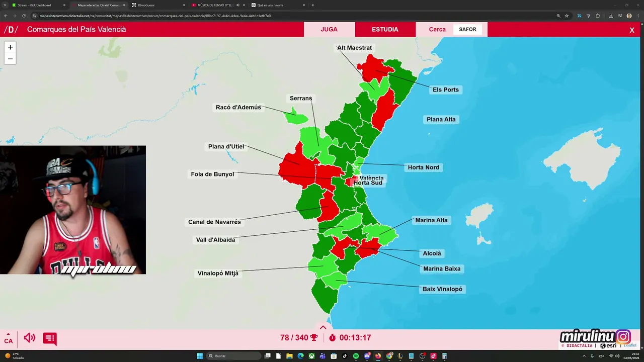Click the Alt Maestrat map label
Viewport: 644px width, 362px height.
pyautogui.click(x=355, y=48)
